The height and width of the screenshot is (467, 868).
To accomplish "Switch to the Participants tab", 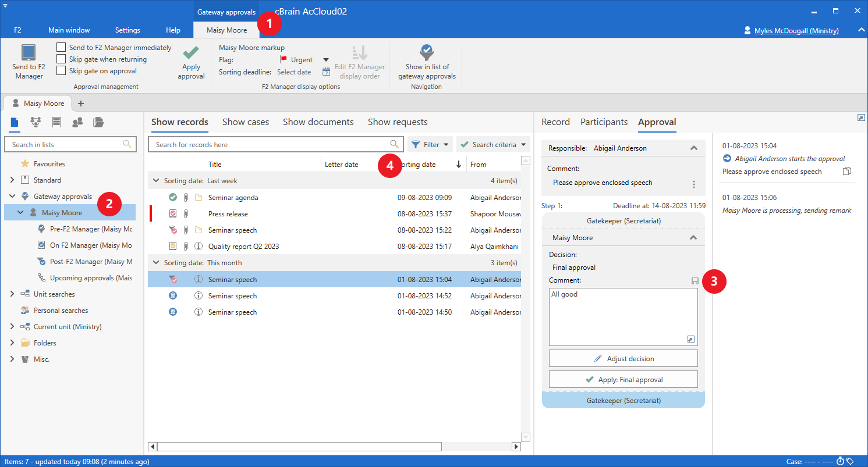I will (604, 122).
